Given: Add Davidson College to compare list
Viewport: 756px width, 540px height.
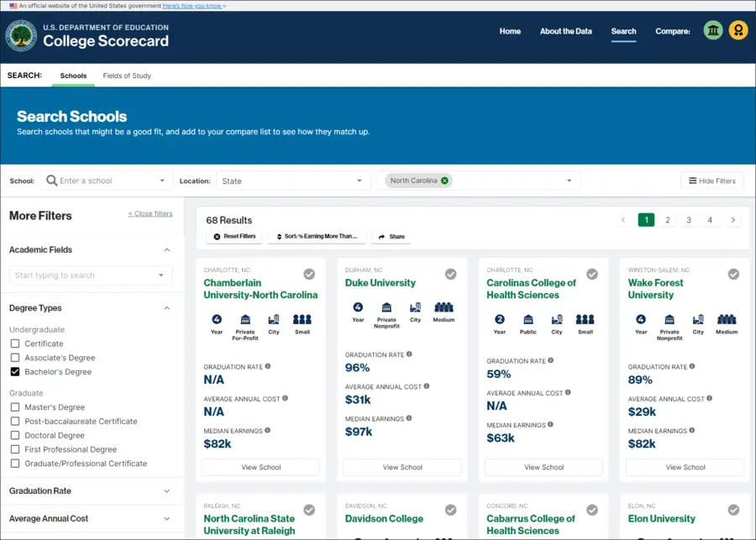Looking at the screenshot, I should [x=451, y=510].
